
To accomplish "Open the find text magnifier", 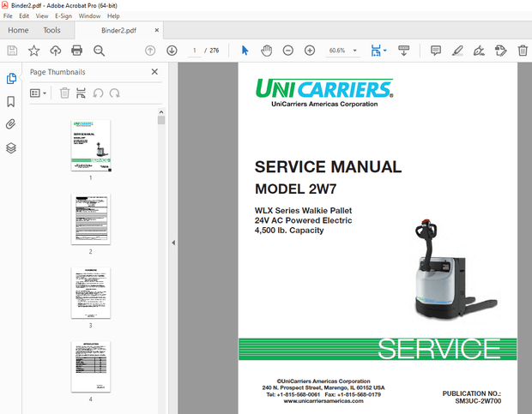I will click(99, 51).
